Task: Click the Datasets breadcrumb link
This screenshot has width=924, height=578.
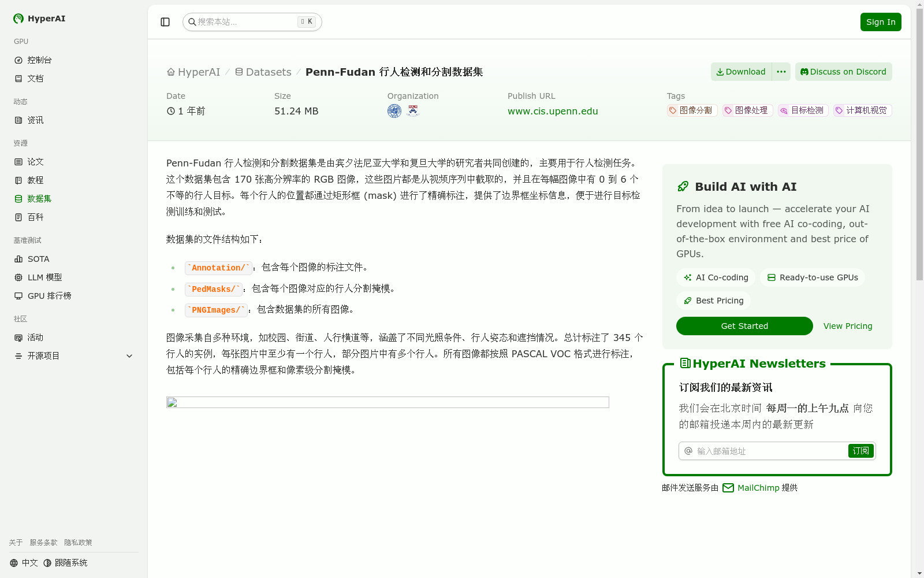Action: 263,72
